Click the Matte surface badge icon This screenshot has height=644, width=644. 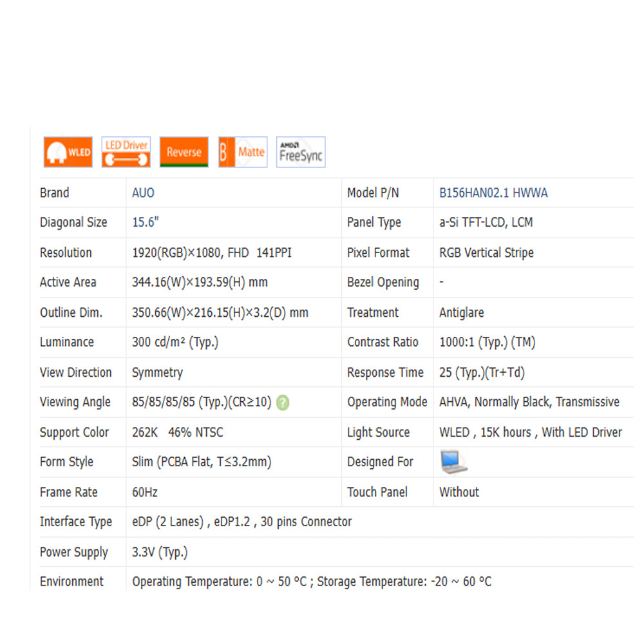click(243, 152)
